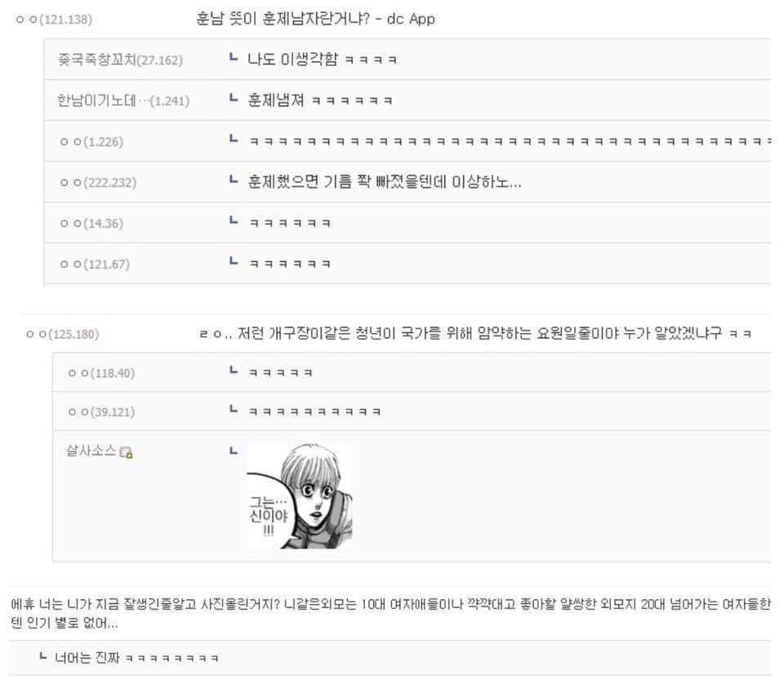Click reply arrow icon beside 너머는 진짜 comment
This screenshot has height=684, width=784.
click(x=43, y=656)
